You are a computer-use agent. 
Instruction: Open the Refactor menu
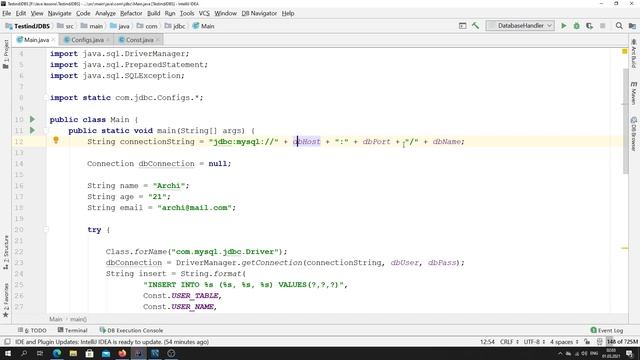131,13
